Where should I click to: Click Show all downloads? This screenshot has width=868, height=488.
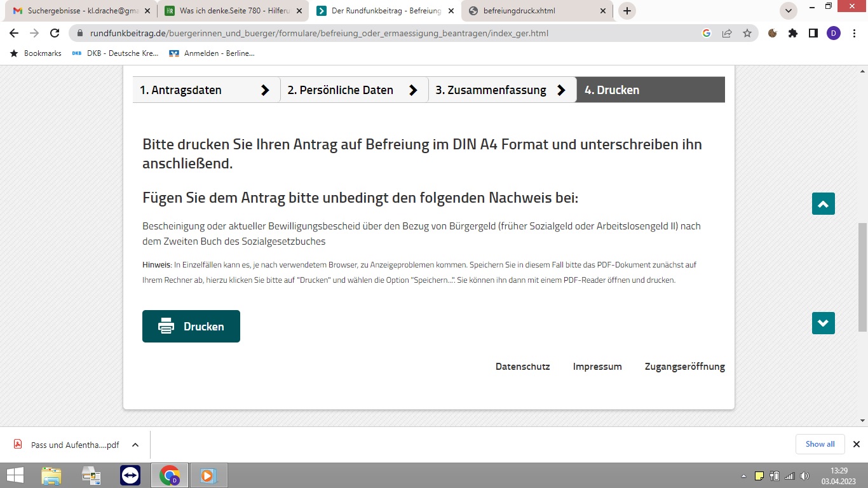(x=820, y=444)
